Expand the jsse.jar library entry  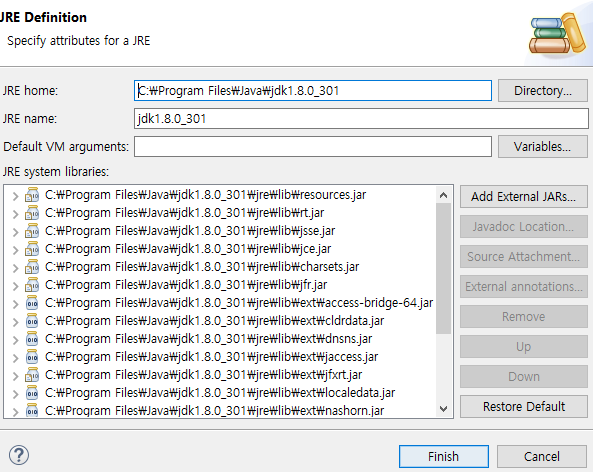coord(15,232)
